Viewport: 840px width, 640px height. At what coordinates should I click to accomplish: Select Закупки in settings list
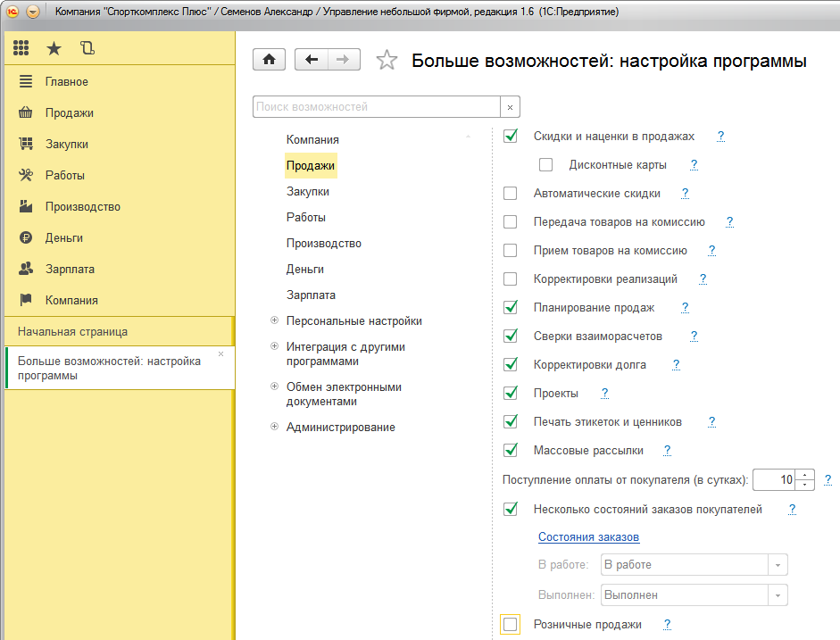pos(308,192)
